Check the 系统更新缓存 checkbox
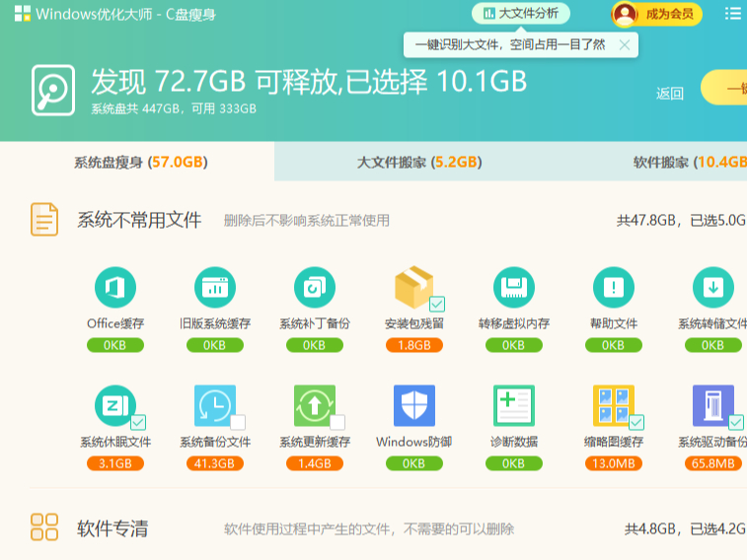The image size is (747, 560). pos(337,422)
